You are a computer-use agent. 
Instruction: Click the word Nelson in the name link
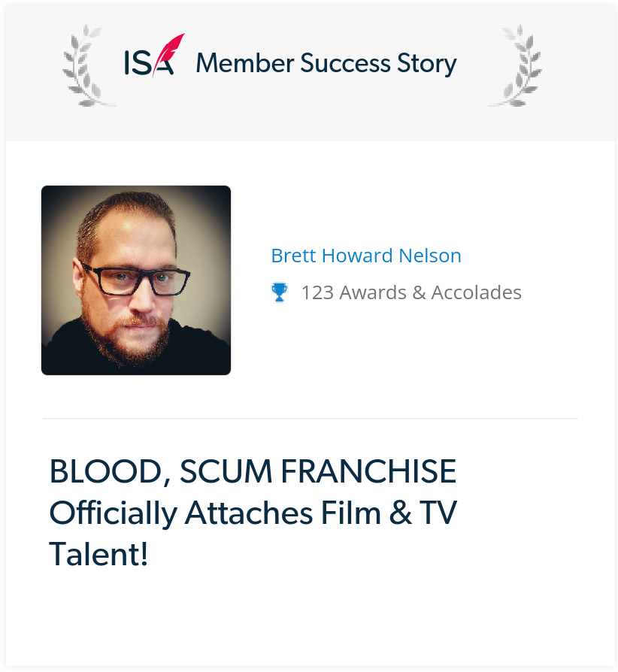[430, 256]
